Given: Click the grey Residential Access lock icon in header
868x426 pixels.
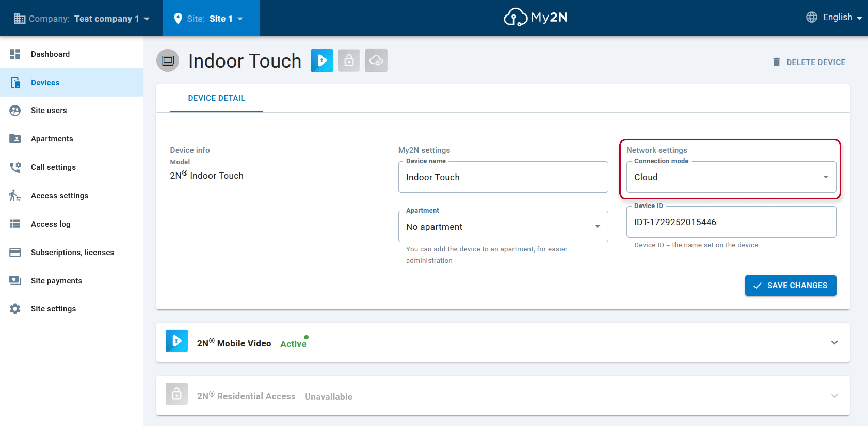Looking at the screenshot, I should [x=349, y=60].
